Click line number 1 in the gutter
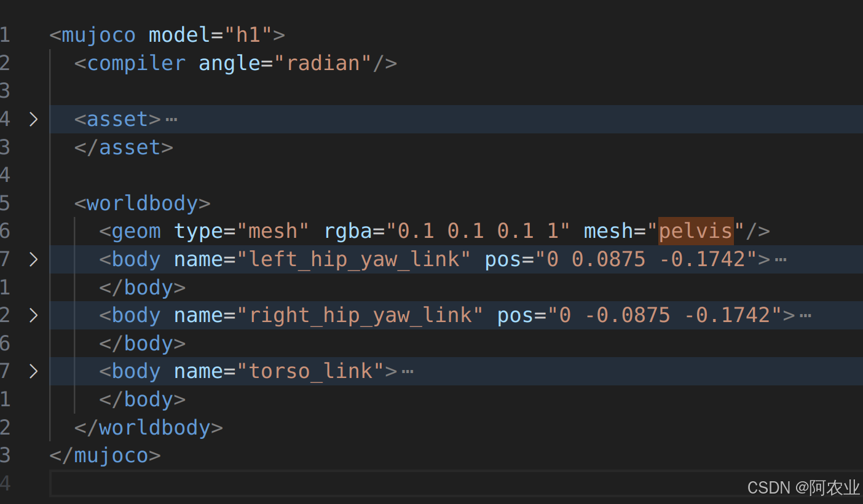 click(x=6, y=34)
